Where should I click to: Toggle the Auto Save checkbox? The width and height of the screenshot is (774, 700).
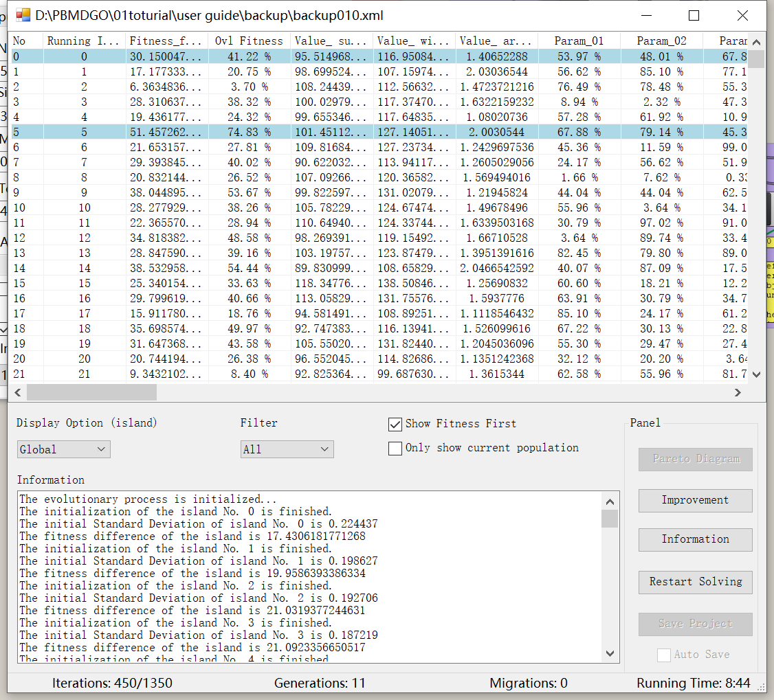[x=664, y=655]
